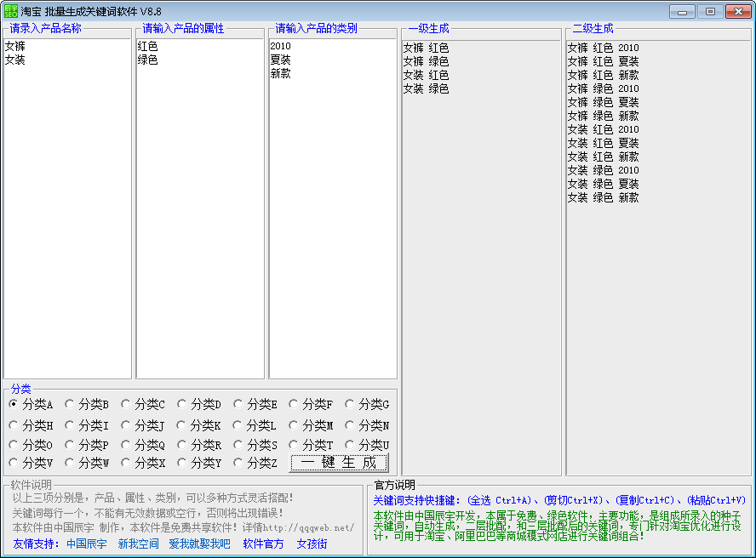Click 女裤 红色 in first-level results
This screenshot has height=558, width=756.
tap(427, 48)
